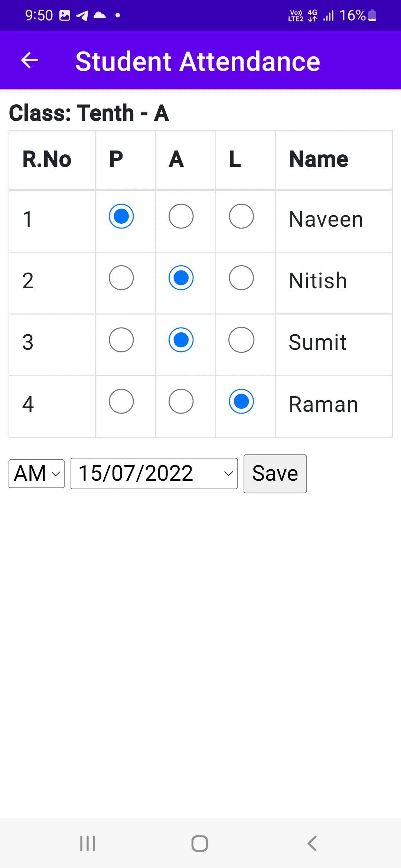Tap the cloud notification icon
The width and height of the screenshot is (401, 868).
(x=100, y=15)
